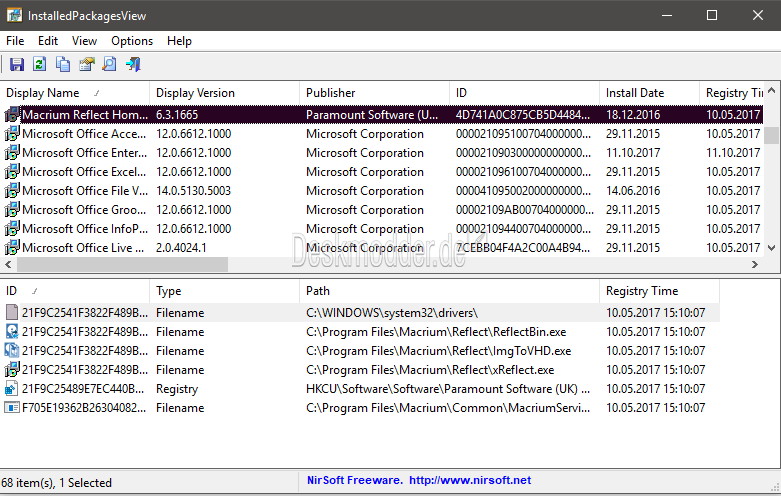Click the icon of the ImgToVHD.exe row
Image resolution: width=781 pixels, height=496 pixels.
pos(11,351)
